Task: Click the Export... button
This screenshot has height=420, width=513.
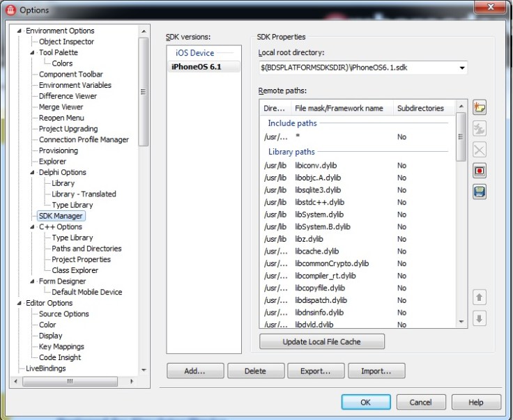Action: pyautogui.click(x=316, y=371)
